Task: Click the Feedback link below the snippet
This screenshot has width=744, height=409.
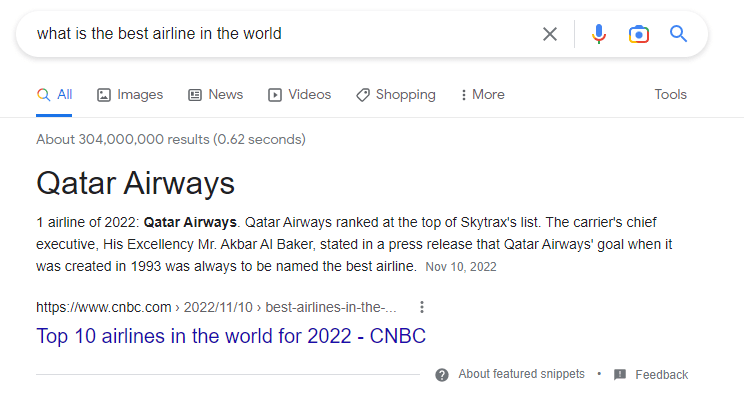Action: pyautogui.click(x=661, y=375)
